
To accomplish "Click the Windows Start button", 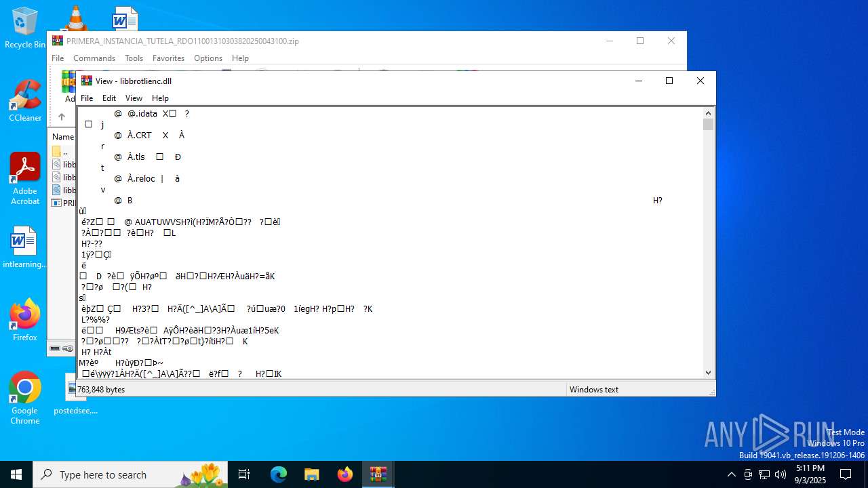I will (x=16, y=474).
